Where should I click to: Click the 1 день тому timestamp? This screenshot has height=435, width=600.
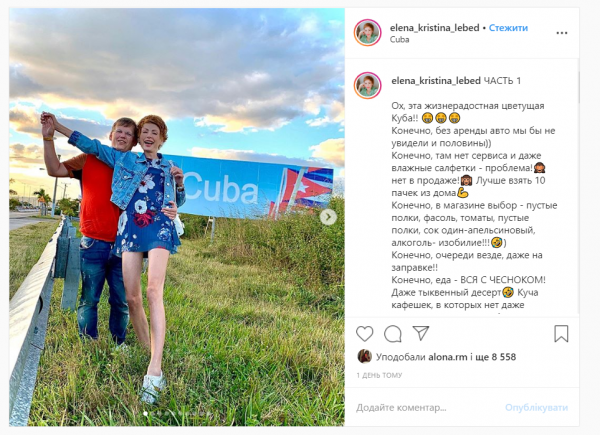[x=379, y=375]
